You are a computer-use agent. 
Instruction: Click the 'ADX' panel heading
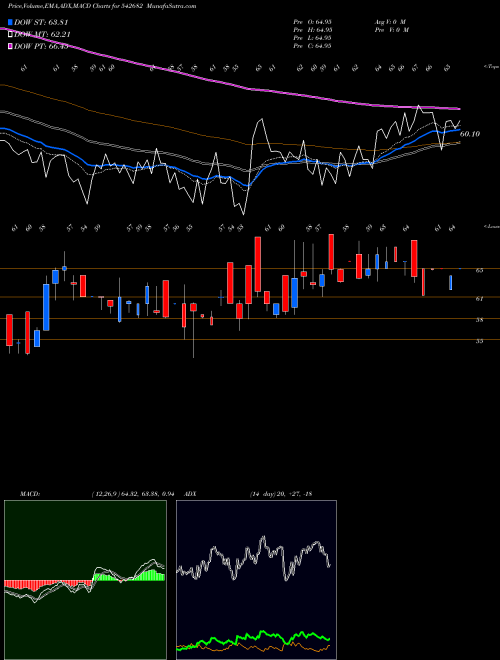tap(191, 494)
